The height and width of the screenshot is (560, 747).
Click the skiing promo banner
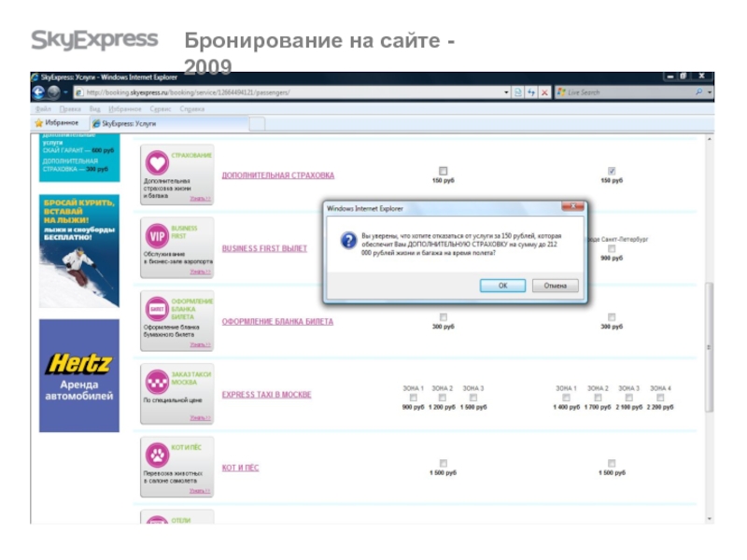click(79, 251)
